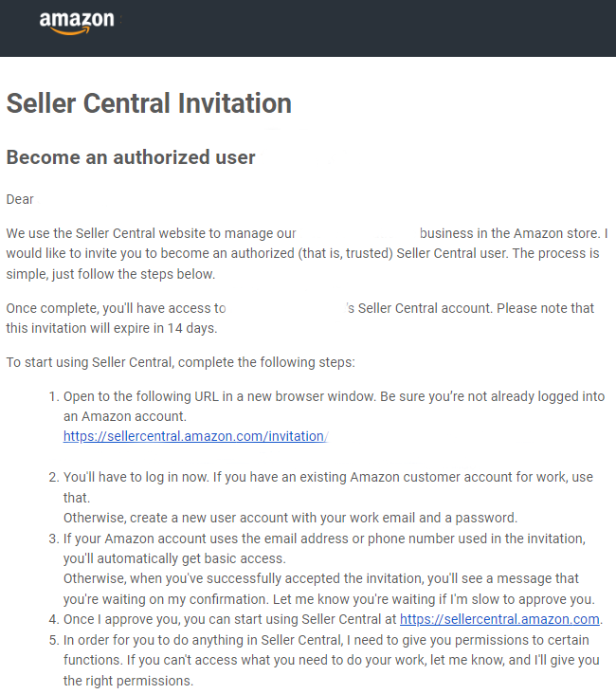Click the Dear salutation text
Image resolution: width=616 pixels, height=694 pixels.
20,199
